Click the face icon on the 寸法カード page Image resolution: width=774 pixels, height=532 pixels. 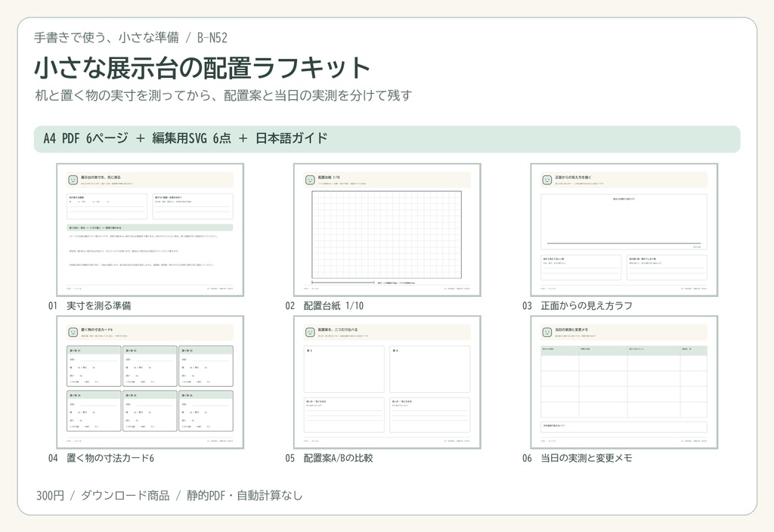pos(73,332)
